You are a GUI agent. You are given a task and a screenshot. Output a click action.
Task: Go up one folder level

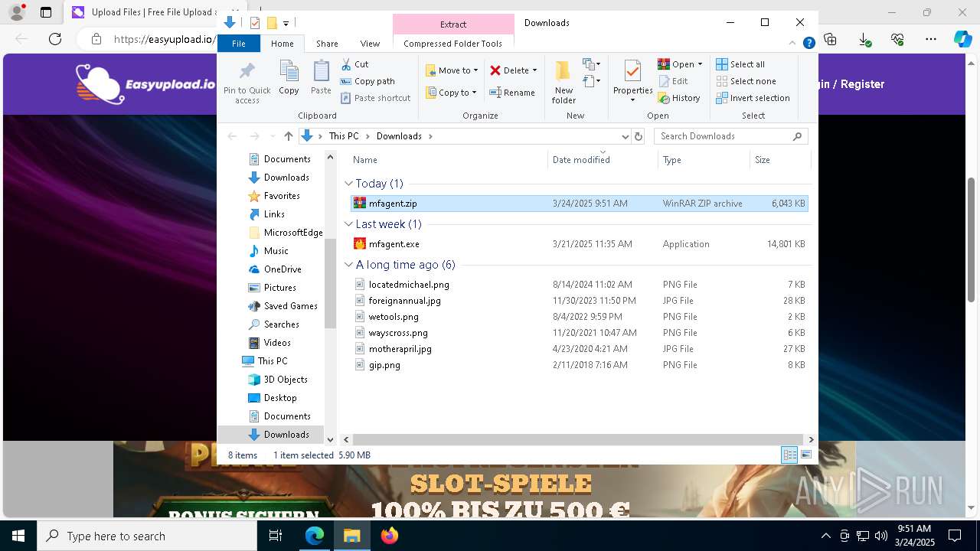point(288,136)
